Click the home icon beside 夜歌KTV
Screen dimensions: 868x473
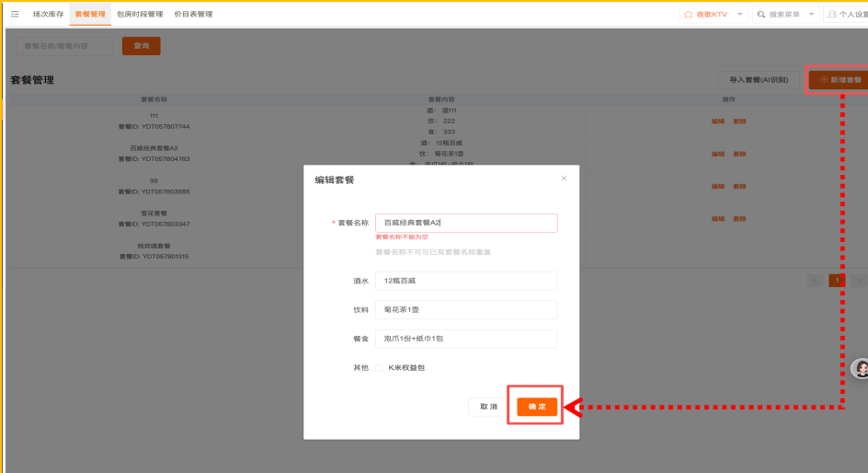click(x=688, y=14)
